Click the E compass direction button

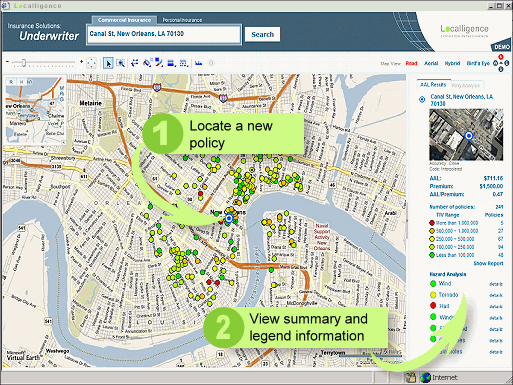(x=507, y=63)
